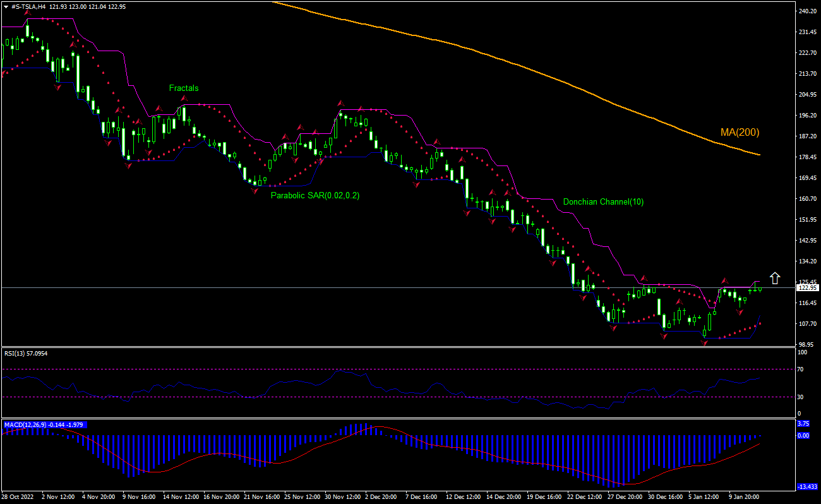Click the last Parabolic SAR dot on the right
The image size is (821, 504).
click(x=760, y=324)
